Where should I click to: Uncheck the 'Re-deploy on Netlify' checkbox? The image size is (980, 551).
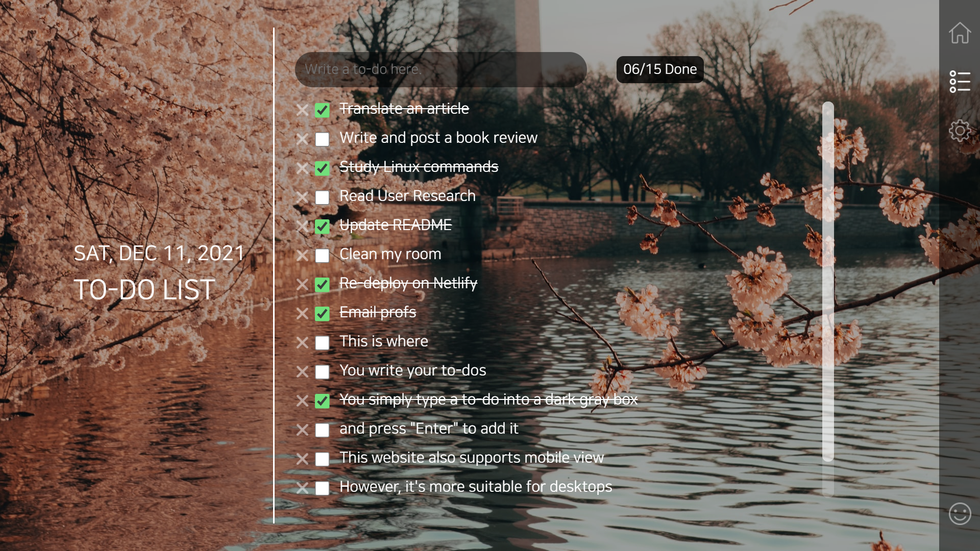(x=323, y=284)
